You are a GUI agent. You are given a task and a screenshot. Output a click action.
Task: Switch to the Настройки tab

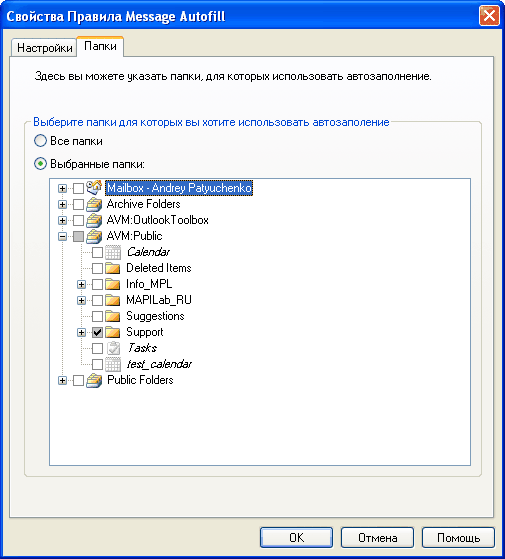tap(45, 48)
